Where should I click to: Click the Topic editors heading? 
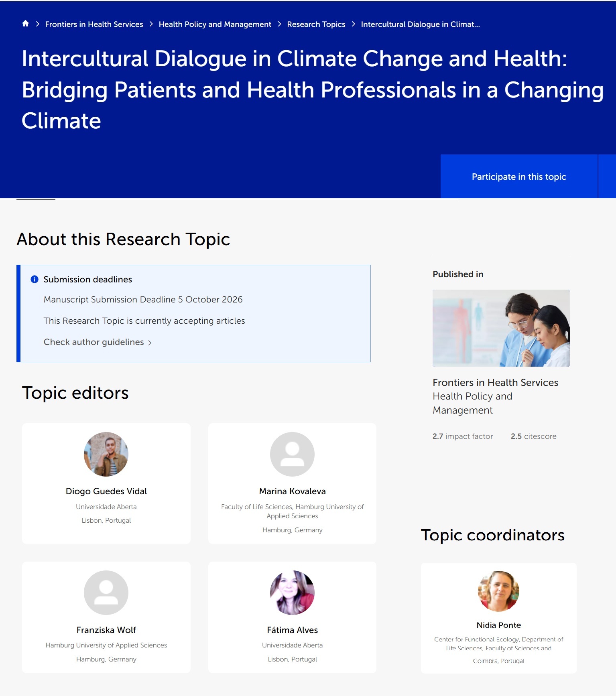coord(75,393)
